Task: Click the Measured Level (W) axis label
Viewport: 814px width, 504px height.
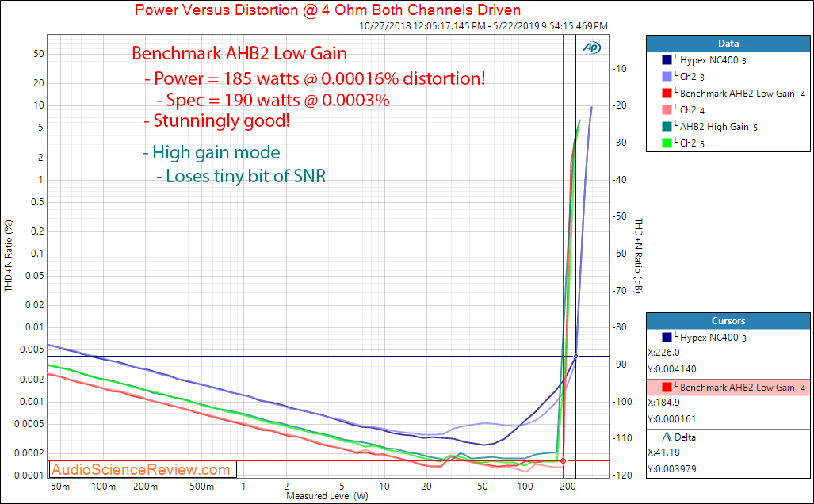Action: (327, 496)
